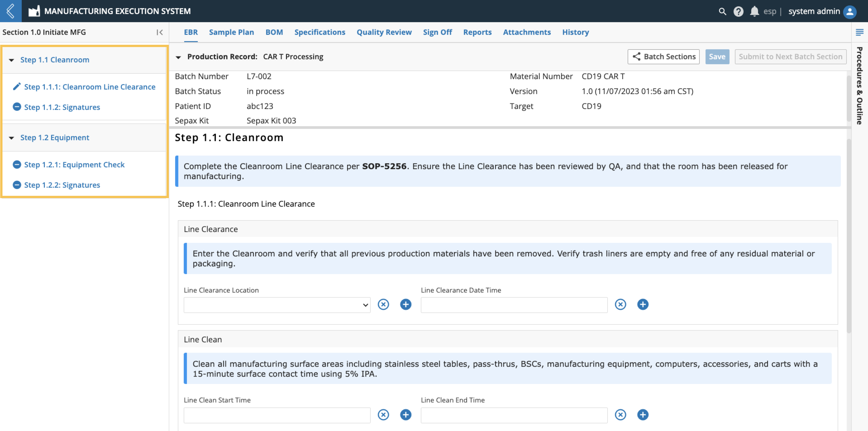Add another Line Clearance Date Time entry
The width and height of the screenshot is (868, 431).
pyautogui.click(x=643, y=304)
